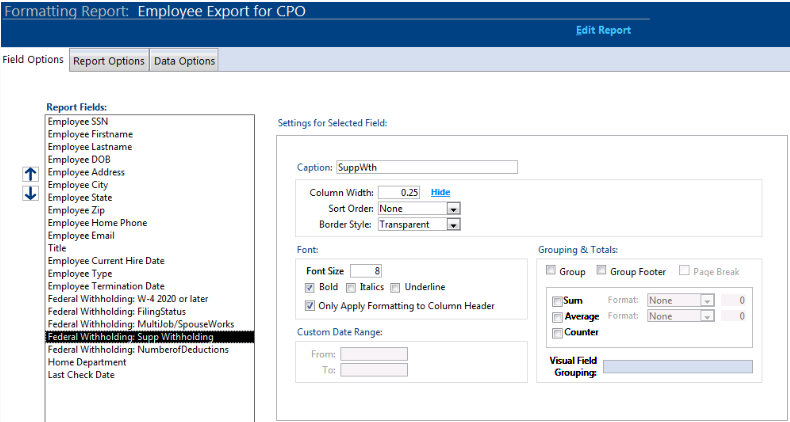
Task: Click the Font Size input field
Action: tap(366, 271)
